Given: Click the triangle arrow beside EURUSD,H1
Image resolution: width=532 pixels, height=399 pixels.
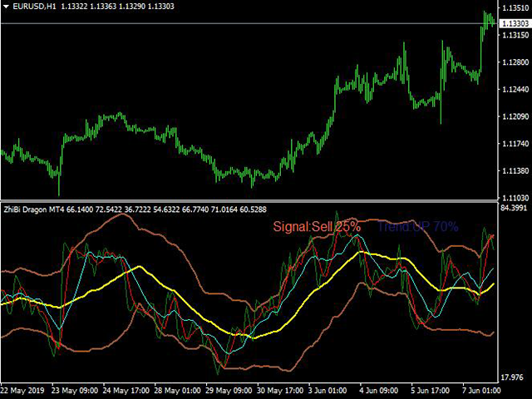Looking at the screenshot, I should click(5, 7).
